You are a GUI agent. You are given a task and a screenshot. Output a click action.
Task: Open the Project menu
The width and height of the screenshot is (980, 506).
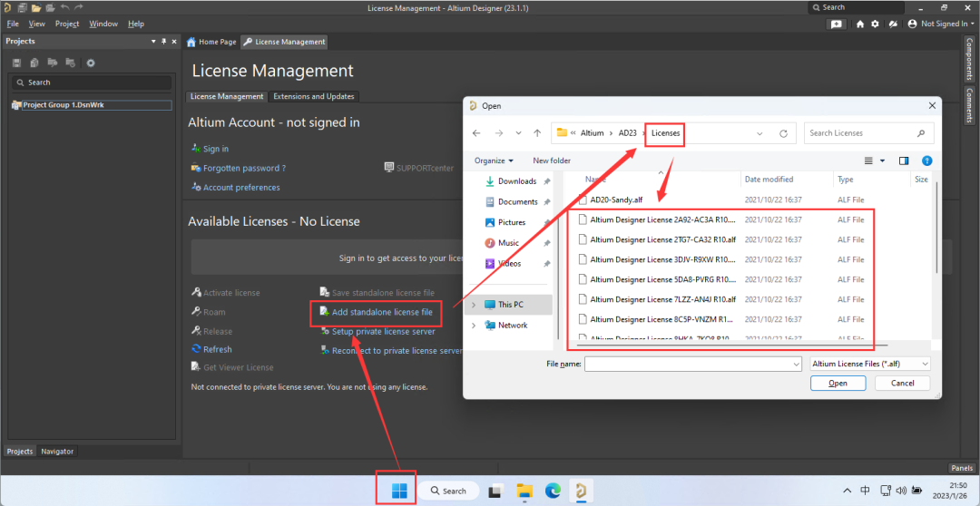(66, 24)
